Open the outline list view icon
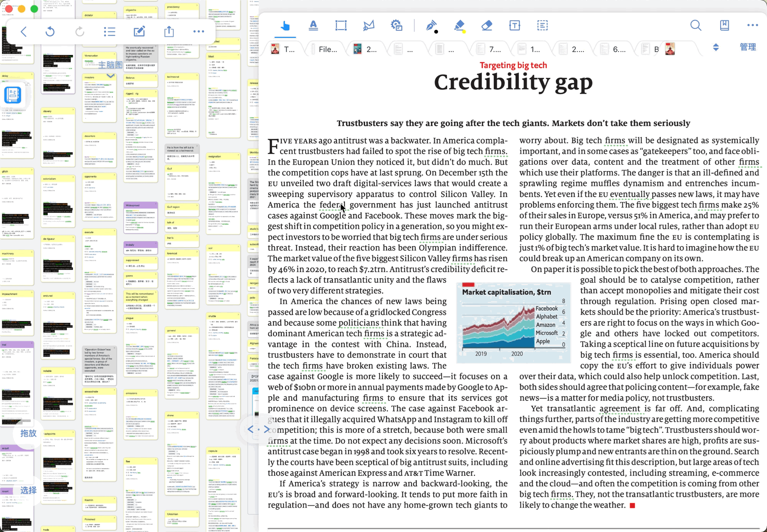Screen dimensions: 767x532 (110, 31)
